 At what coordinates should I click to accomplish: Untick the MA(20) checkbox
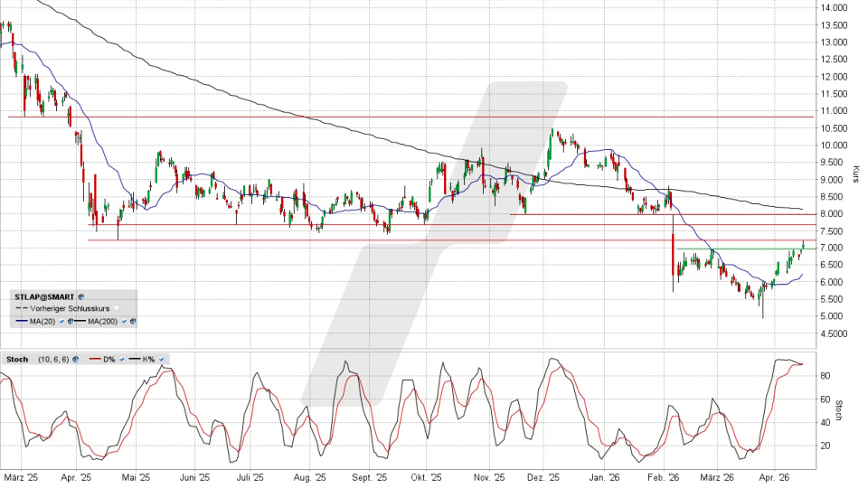coord(61,322)
